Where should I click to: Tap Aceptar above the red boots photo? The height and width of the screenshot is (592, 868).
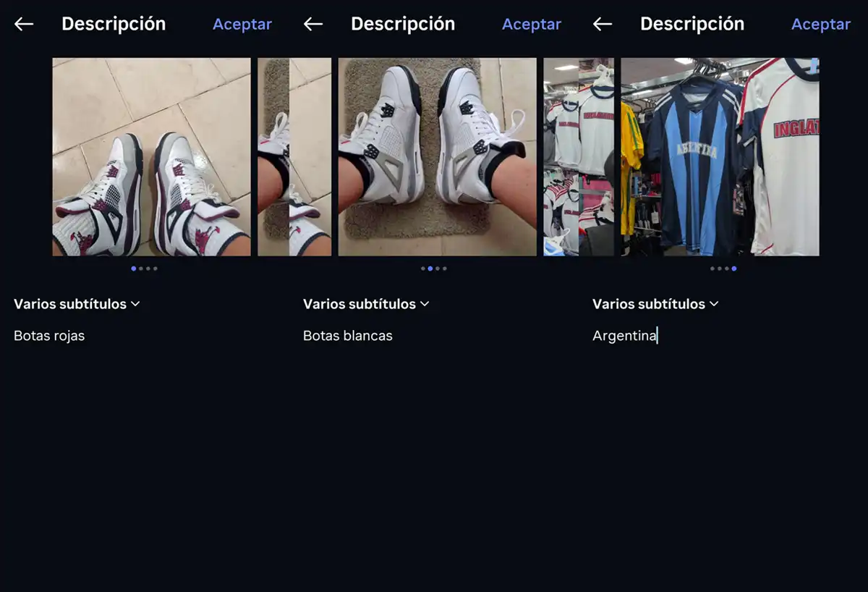click(242, 24)
